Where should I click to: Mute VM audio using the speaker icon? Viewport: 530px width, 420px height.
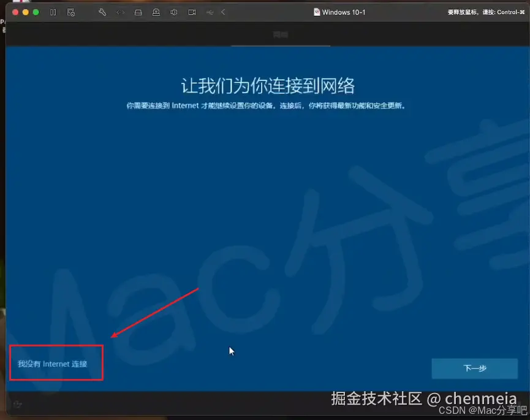tap(174, 12)
